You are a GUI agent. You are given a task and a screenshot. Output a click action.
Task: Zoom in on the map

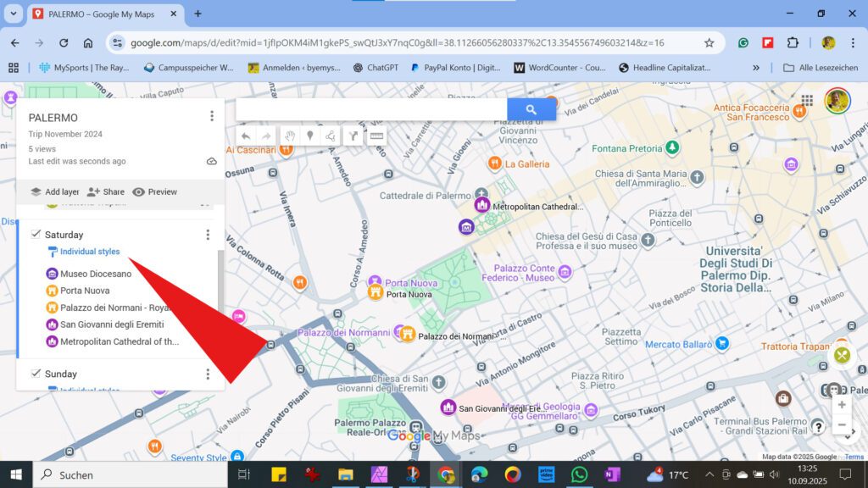pyautogui.click(x=841, y=405)
